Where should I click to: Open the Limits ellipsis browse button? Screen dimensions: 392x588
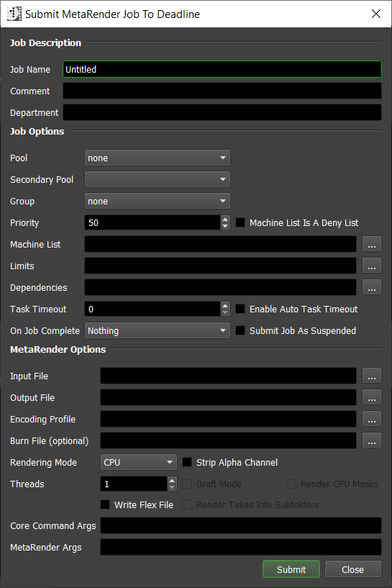click(372, 266)
